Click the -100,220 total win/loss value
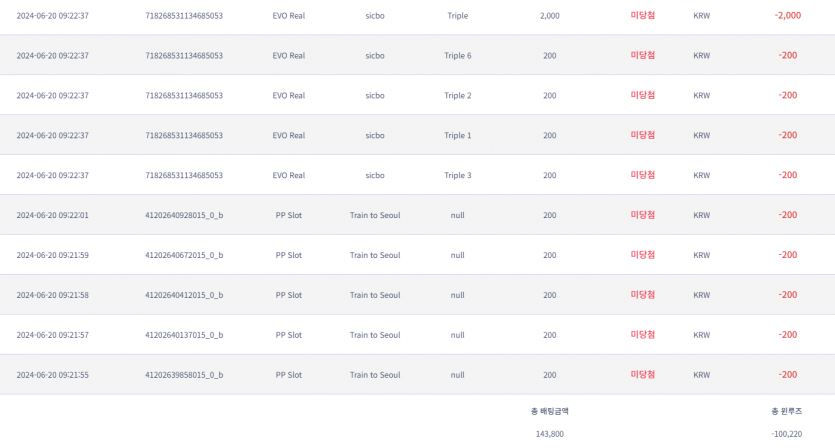This screenshot has width=835, height=448. (x=787, y=434)
